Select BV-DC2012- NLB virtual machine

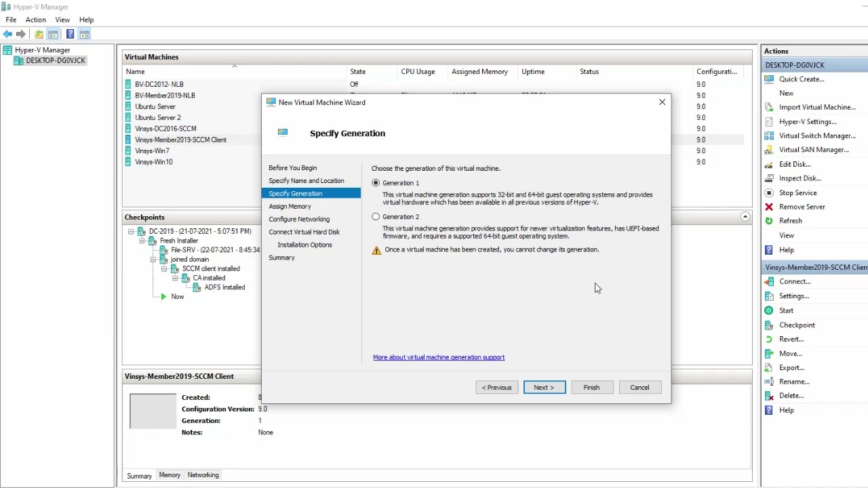point(159,84)
